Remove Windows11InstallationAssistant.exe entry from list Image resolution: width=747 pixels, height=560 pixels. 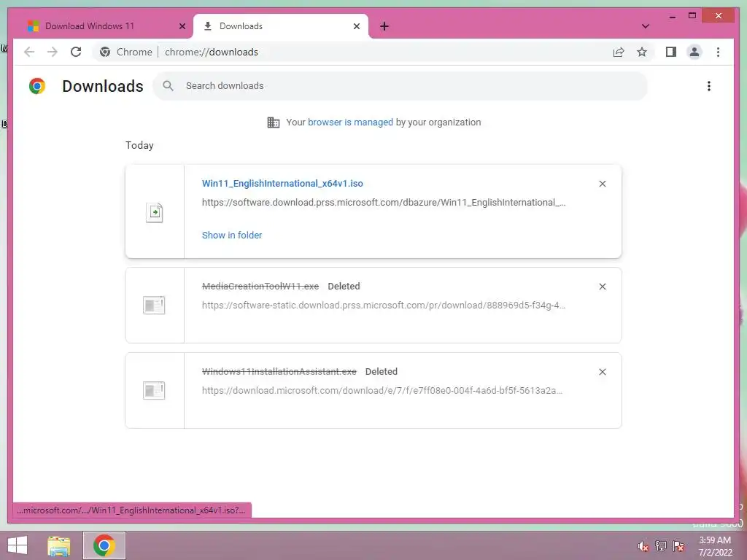pos(602,372)
